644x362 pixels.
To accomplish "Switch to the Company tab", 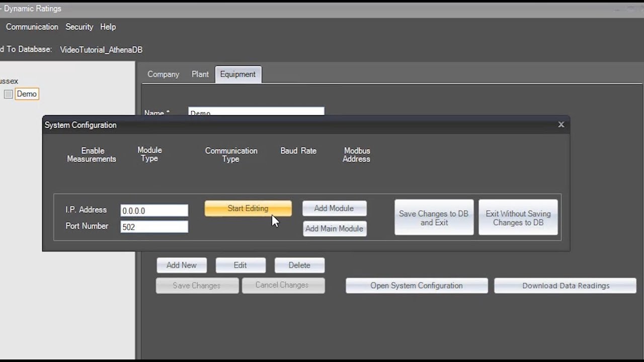I will point(163,74).
